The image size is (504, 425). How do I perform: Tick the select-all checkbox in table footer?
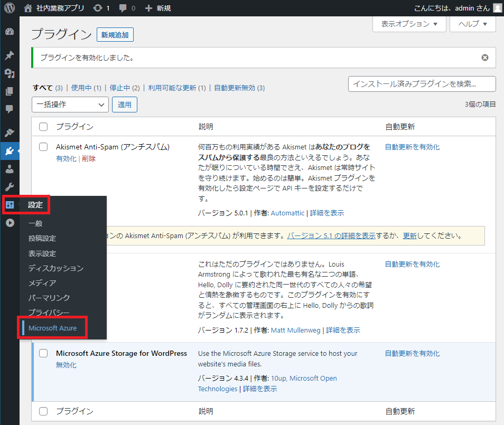click(x=43, y=411)
